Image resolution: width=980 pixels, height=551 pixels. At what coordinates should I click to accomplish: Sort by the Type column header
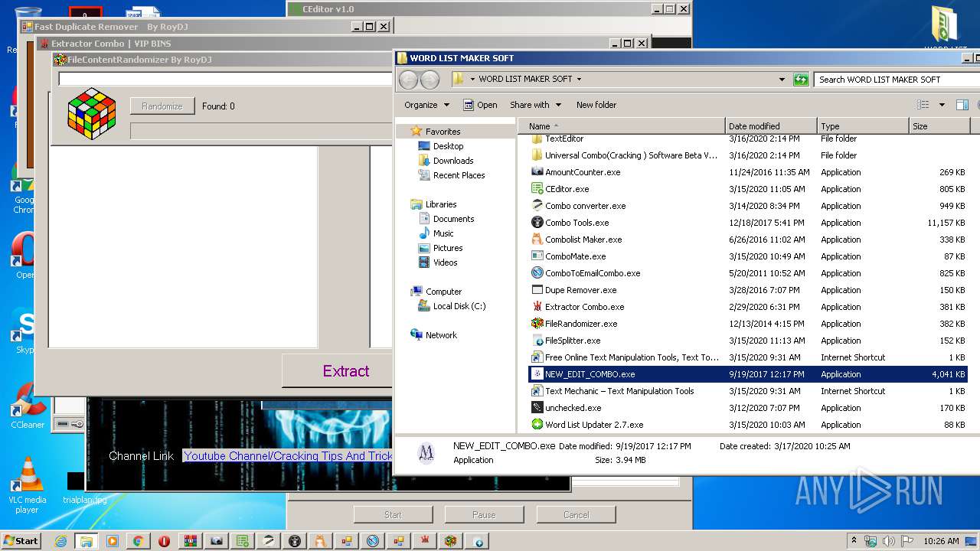coord(863,126)
